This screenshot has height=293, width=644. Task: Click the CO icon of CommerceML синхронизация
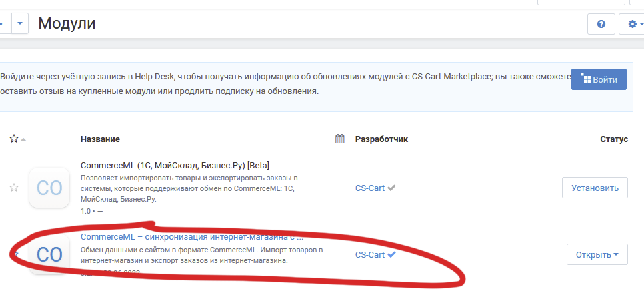49,254
